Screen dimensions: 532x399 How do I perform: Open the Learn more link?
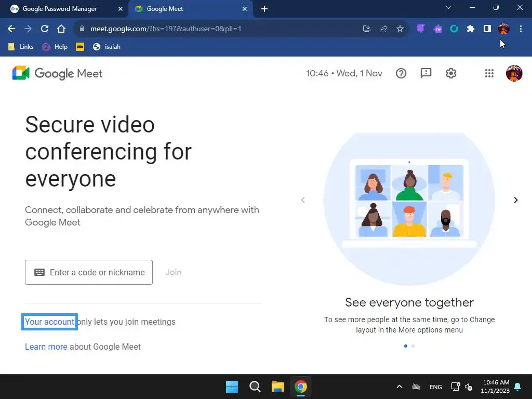[x=46, y=347]
